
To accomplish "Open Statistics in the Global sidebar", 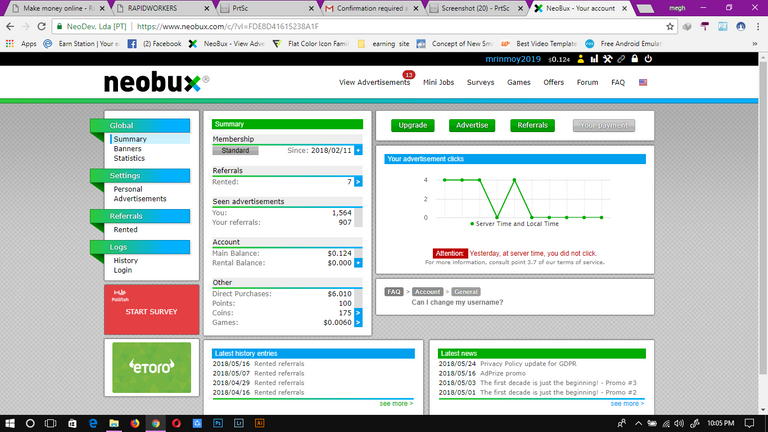I will click(129, 158).
